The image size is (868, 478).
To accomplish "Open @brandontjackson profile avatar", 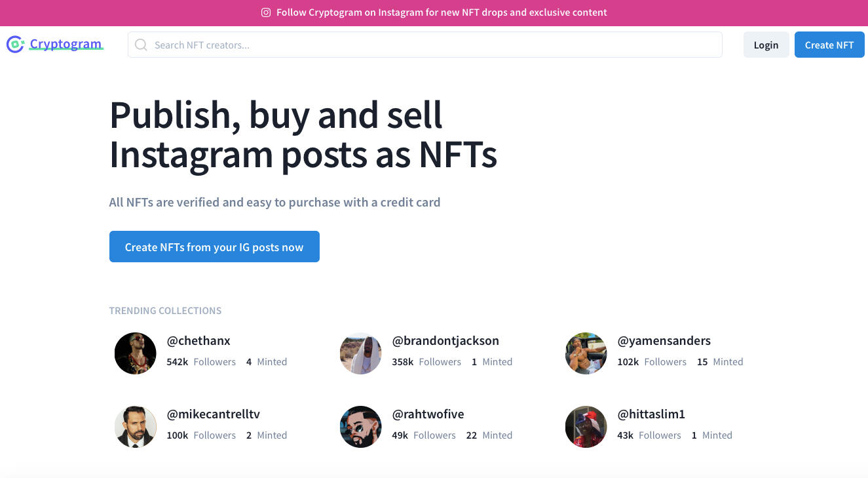I will [361, 353].
